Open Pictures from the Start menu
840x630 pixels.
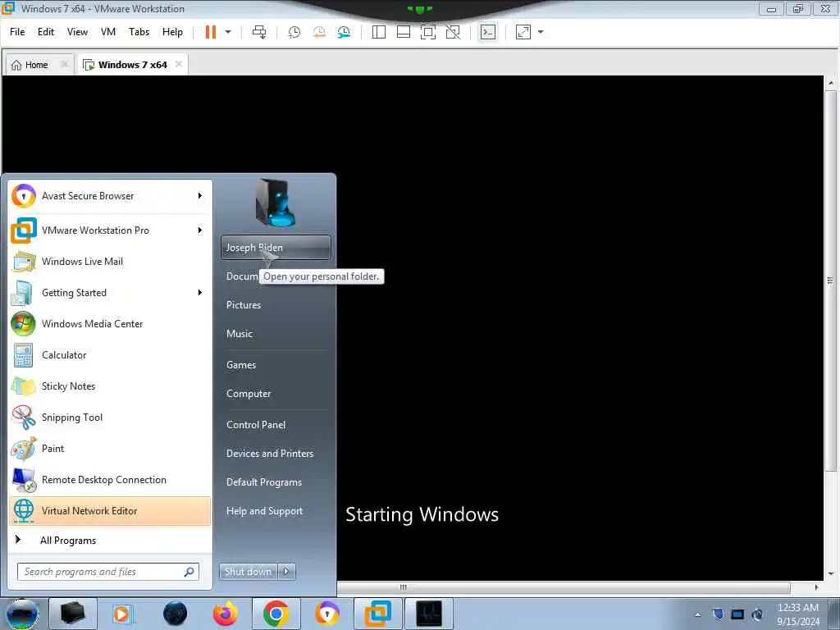click(x=276, y=305)
